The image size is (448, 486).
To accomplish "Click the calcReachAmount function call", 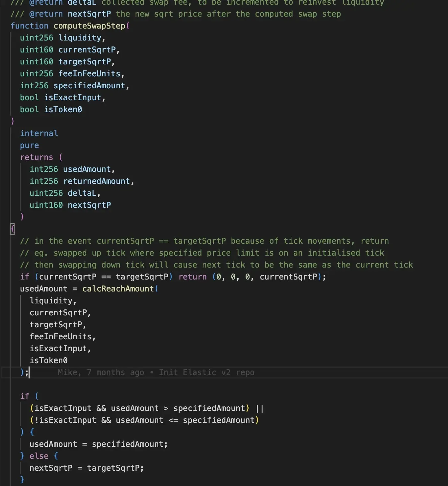I will pyautogui.click(x=118, y=289).
